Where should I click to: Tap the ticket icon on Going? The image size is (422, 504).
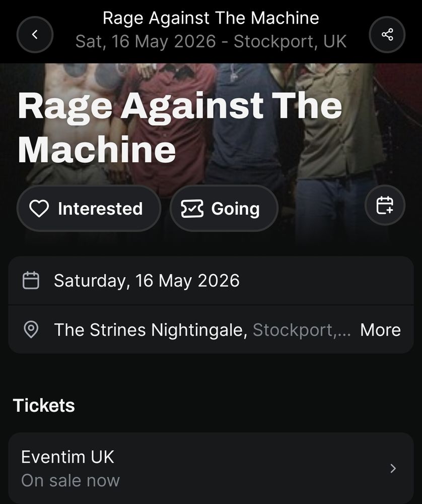(192, 209)
